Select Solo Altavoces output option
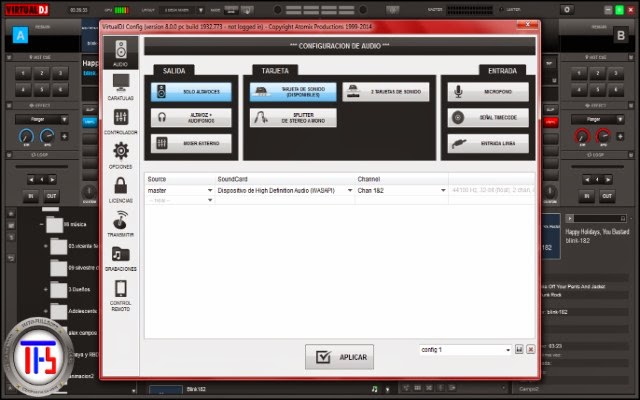The width and height of the screenshot is (640, 400). click(191, 92)
